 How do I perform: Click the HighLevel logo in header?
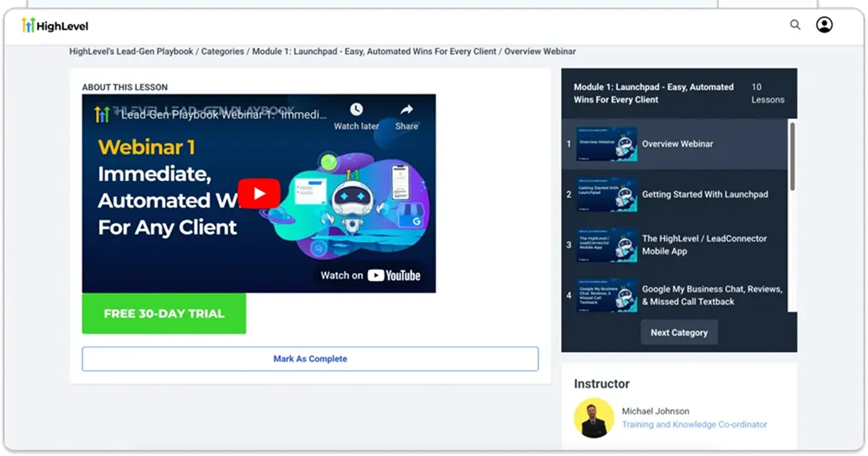(55, 25)
